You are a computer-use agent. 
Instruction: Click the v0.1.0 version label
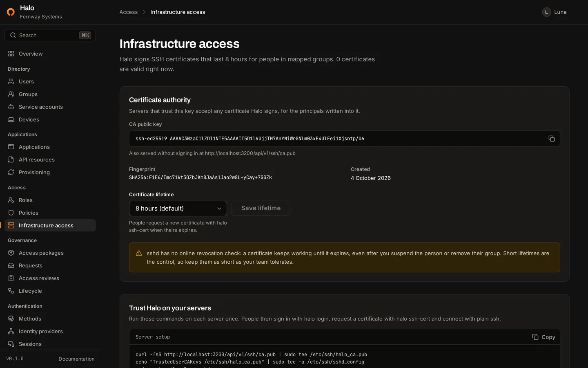click(15, 359)
